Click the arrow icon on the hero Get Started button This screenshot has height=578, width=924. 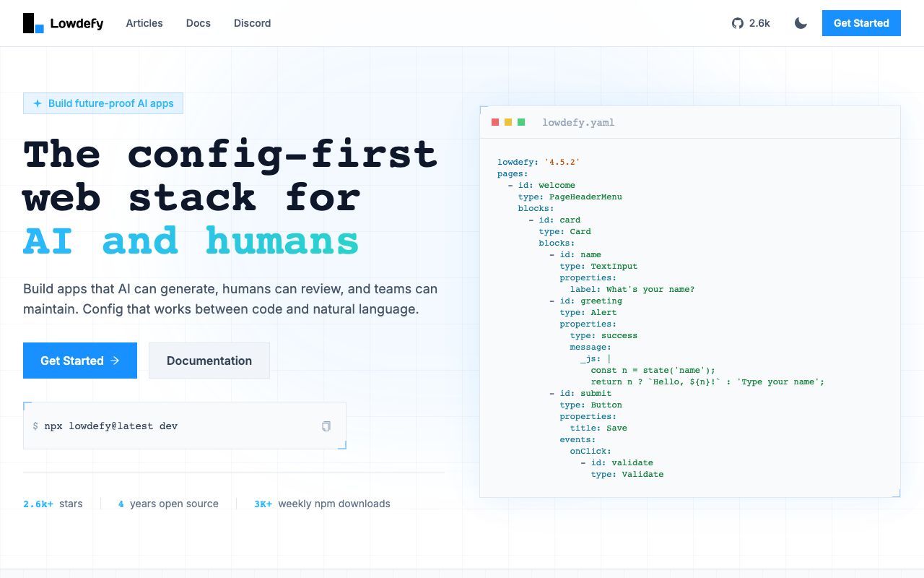[115, 361]
